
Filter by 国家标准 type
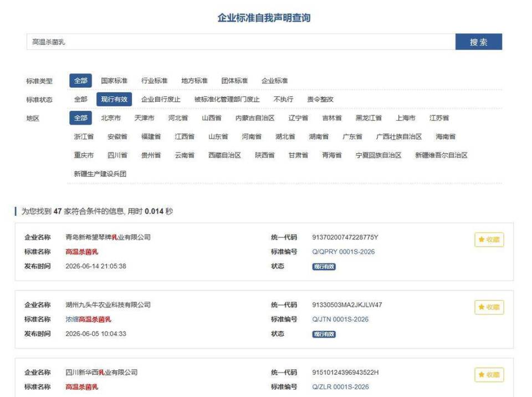tap(114, 81)
